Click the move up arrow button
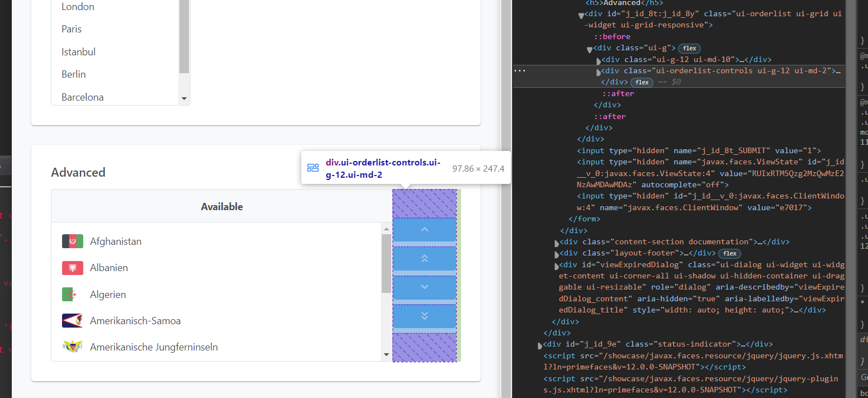868x398 pixels. (424, 230)
